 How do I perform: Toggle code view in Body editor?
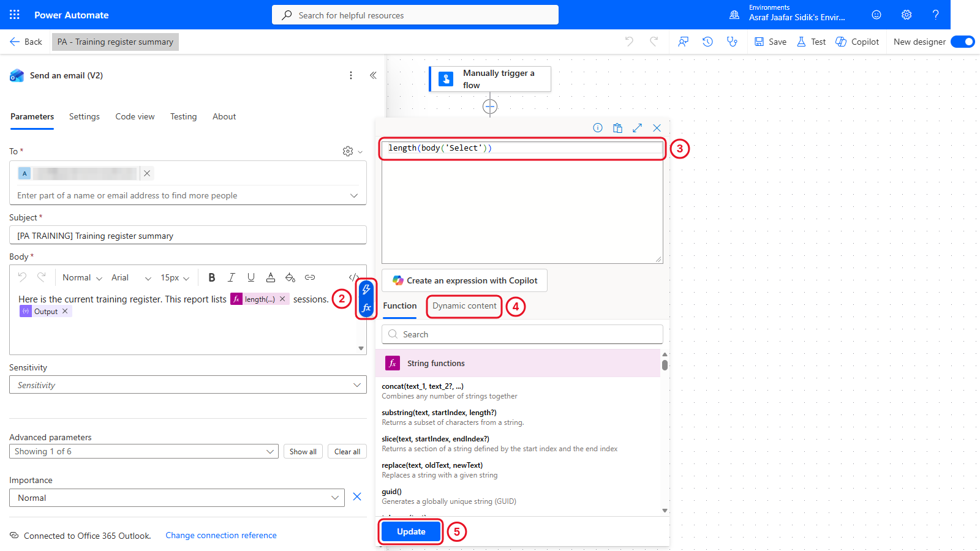[x=353, y=277]
